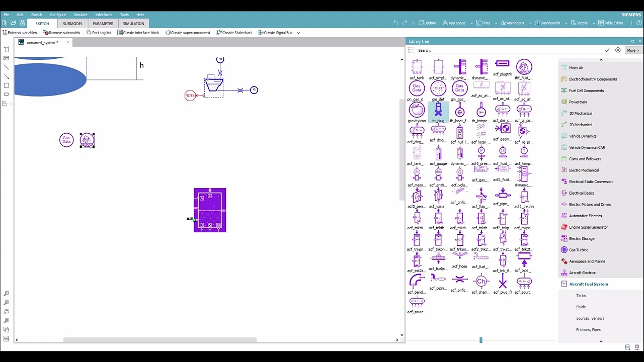Expand the Scripts dropdown arrow

point(594,23)
